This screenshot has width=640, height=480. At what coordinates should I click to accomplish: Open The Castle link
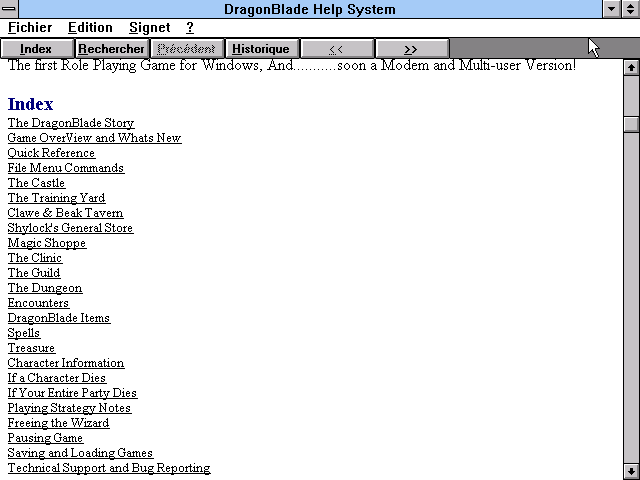tap(36, 183)
